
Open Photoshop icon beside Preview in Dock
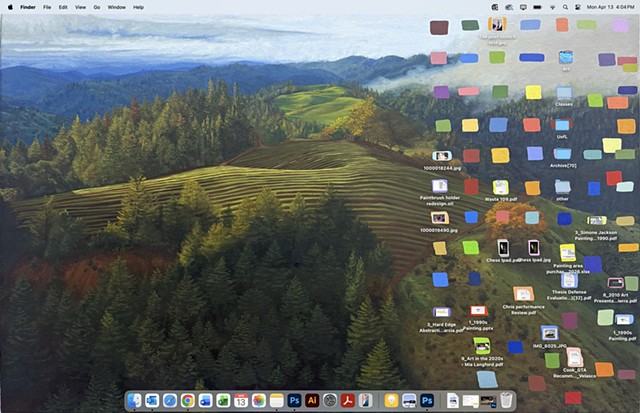click(427, 401)
